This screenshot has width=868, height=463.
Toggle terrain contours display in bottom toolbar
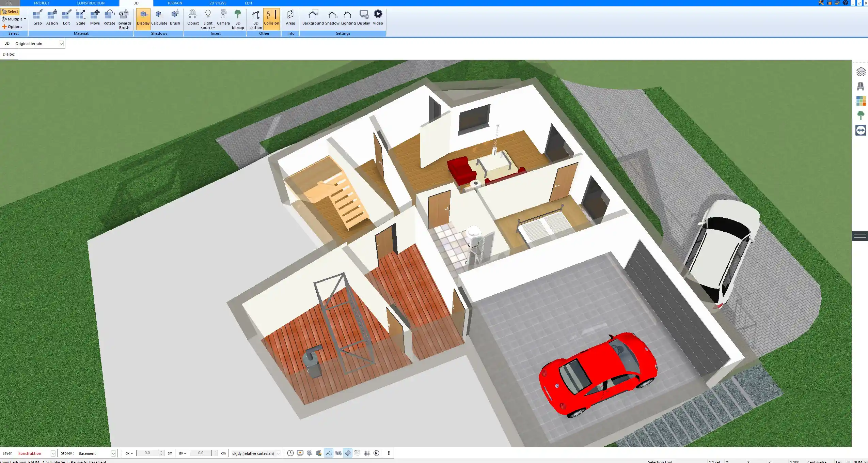coord(357,453)
